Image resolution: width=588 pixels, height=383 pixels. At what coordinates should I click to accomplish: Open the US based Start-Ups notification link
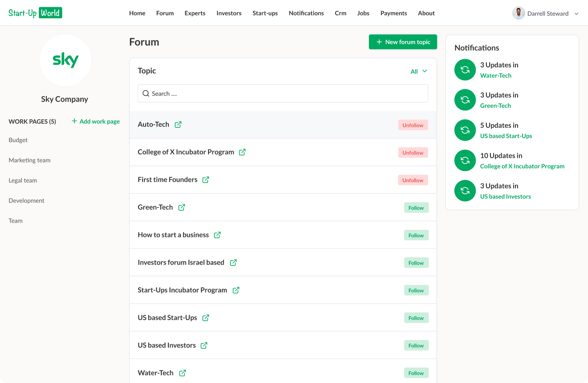[x=506, y=136]
